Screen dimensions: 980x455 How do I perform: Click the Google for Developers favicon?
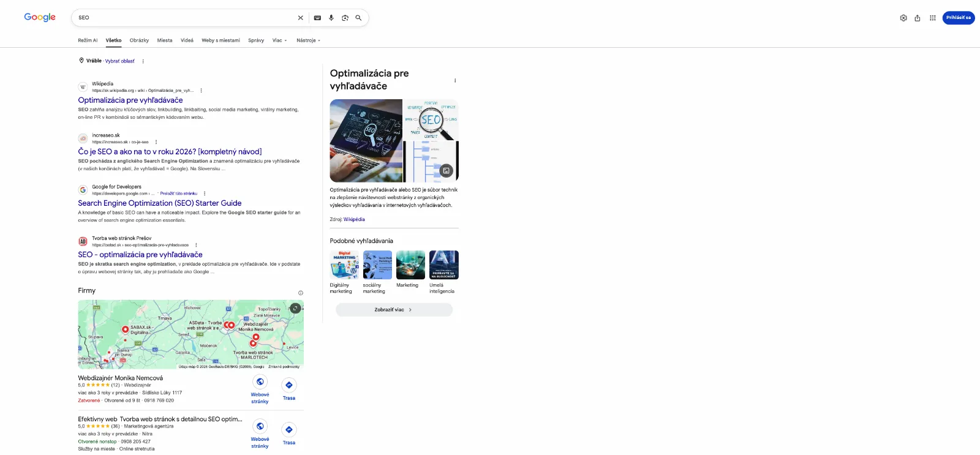(83, 190)
